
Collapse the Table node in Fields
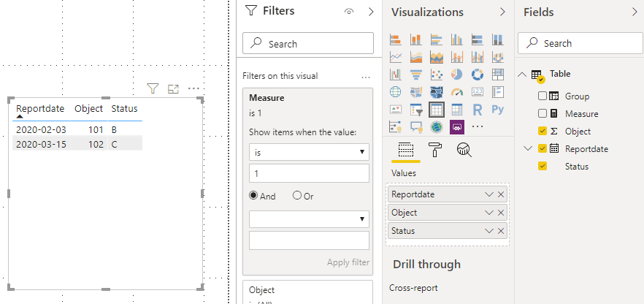click(x=523, y=75)
